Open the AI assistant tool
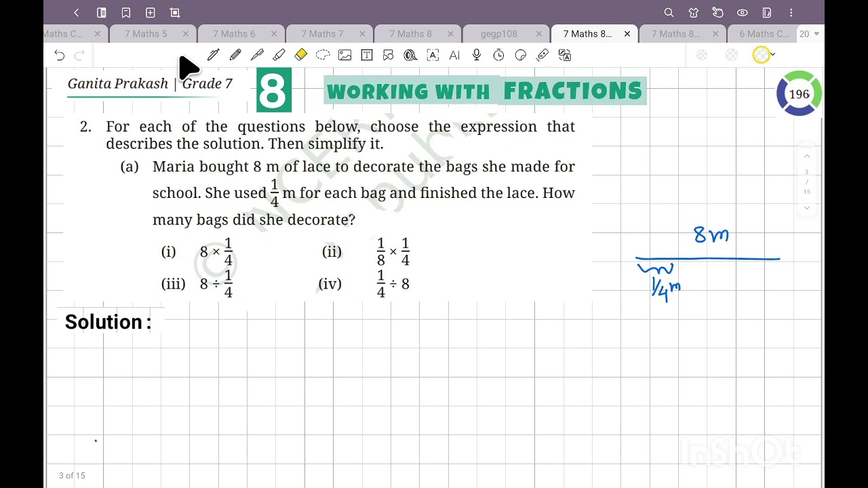This screenshot has height=488, width=868. coord(454,55)
